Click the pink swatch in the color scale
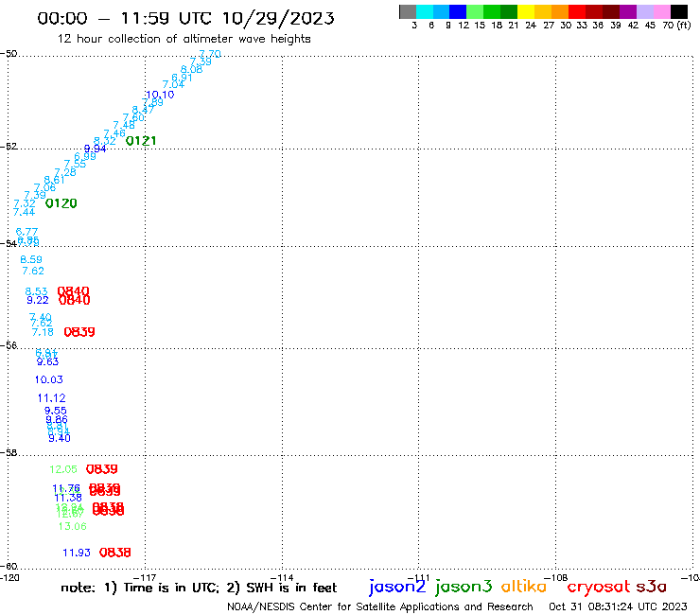The height and width of the screenshot is (615, 700). click(661, 11)
